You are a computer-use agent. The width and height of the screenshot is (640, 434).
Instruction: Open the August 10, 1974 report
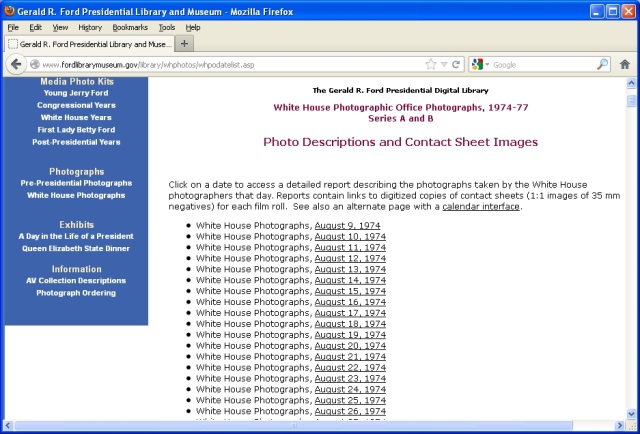point(350,237)
